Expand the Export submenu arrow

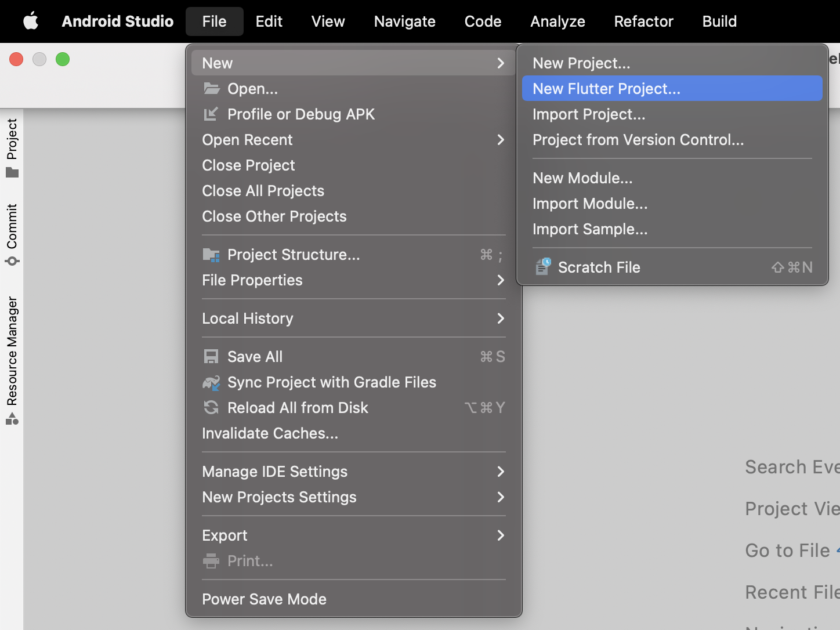point(501,535)
